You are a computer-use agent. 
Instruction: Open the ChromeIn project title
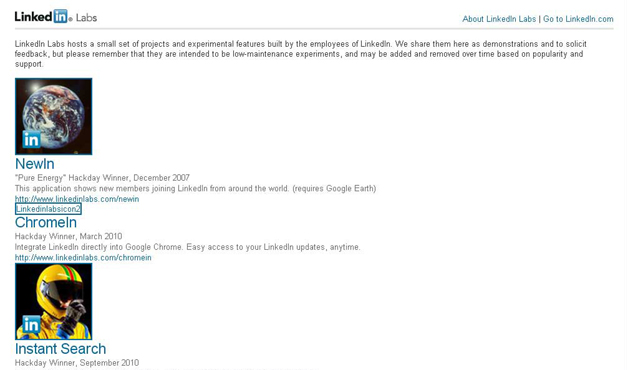[x=46, y=222]
